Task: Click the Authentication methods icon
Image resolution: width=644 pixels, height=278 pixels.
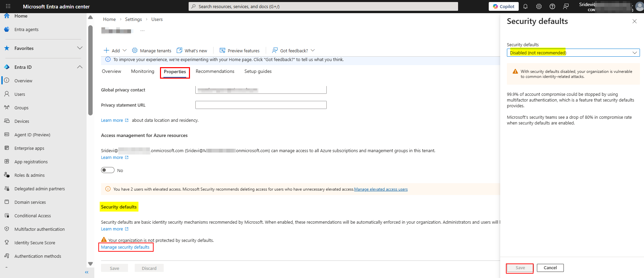Action: [x=7, y=256]
